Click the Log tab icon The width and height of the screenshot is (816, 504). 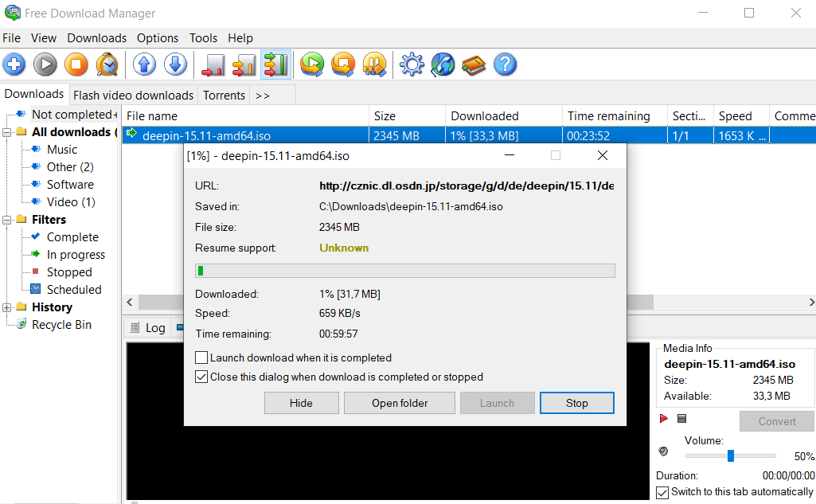point(135,327)
